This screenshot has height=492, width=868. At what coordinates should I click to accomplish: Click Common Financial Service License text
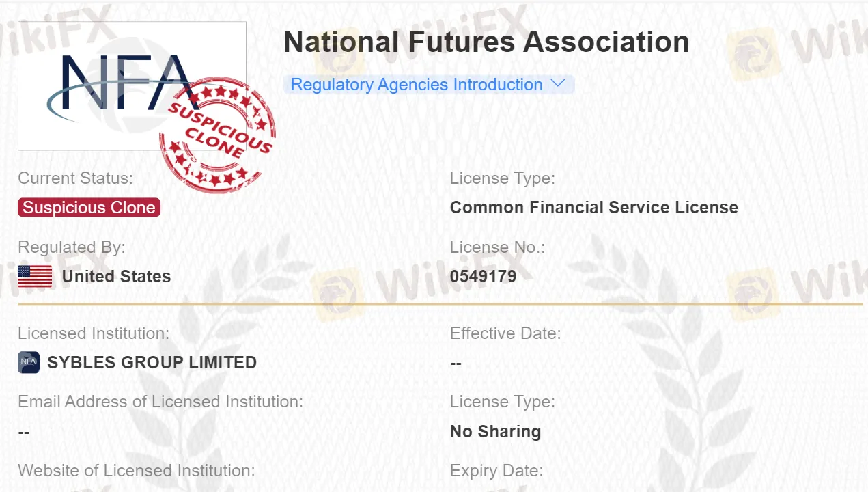[x=593, y=208]
